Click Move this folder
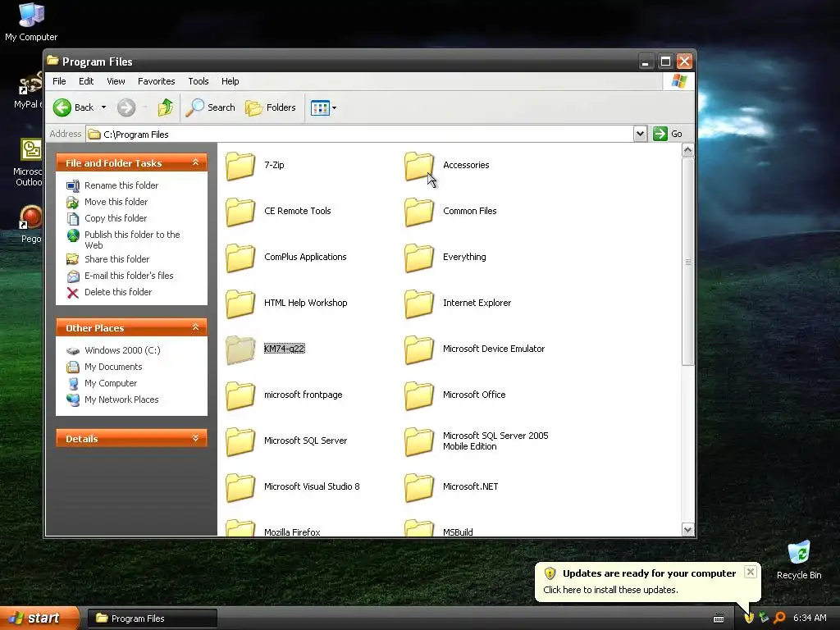The image size is (840, 630). 116,202
